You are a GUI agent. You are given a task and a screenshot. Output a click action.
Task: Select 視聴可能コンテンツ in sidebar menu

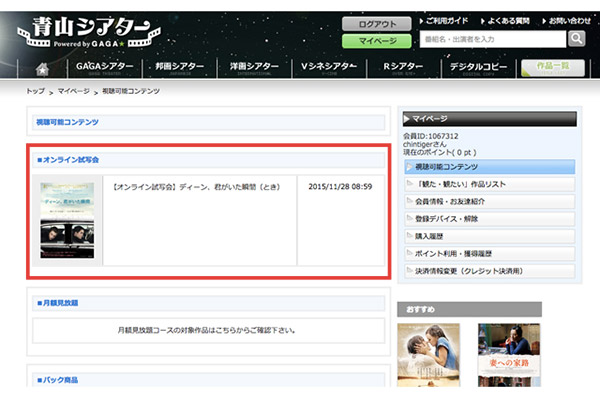click(x=489, y=167)
